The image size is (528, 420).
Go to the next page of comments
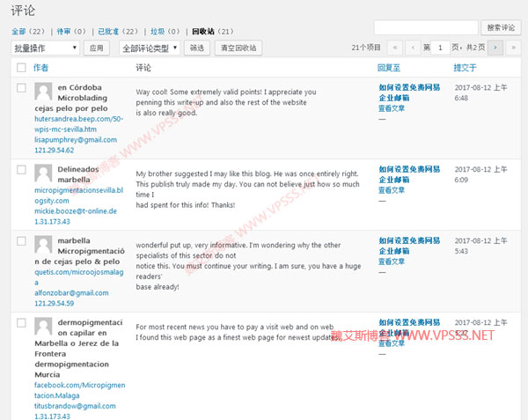point(496,47)
